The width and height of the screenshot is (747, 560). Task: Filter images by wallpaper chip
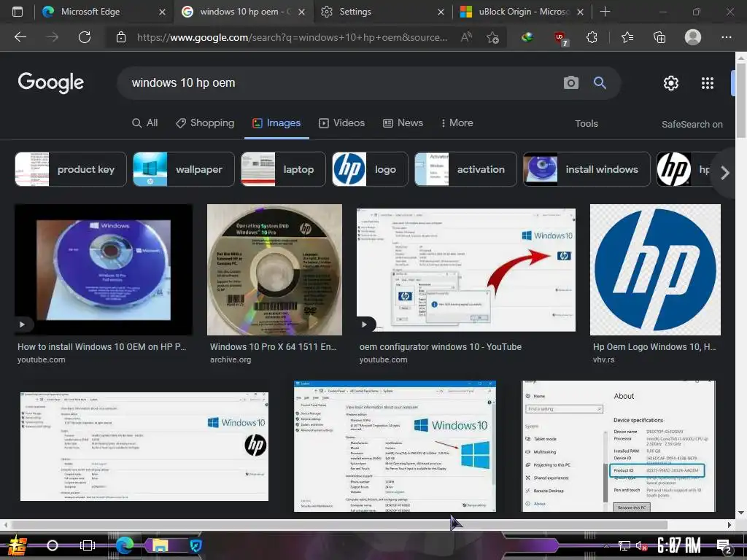183,169
